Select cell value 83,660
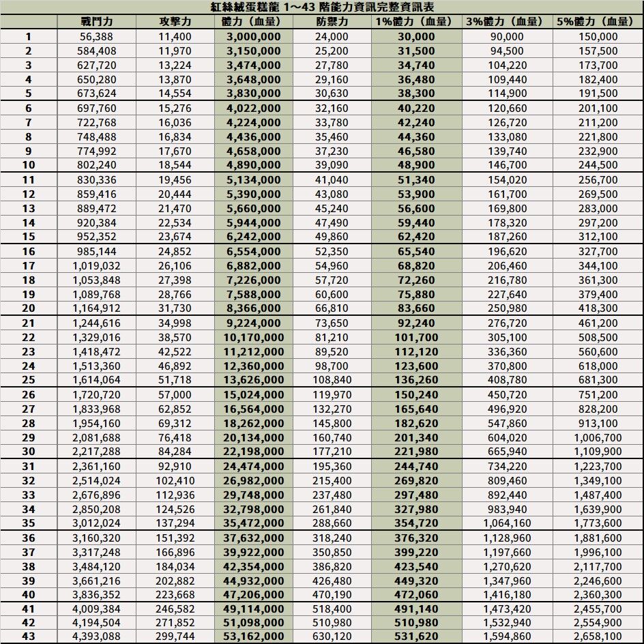Screen dimensions: 644x644 pyautogui.click(x=416, y=308)
